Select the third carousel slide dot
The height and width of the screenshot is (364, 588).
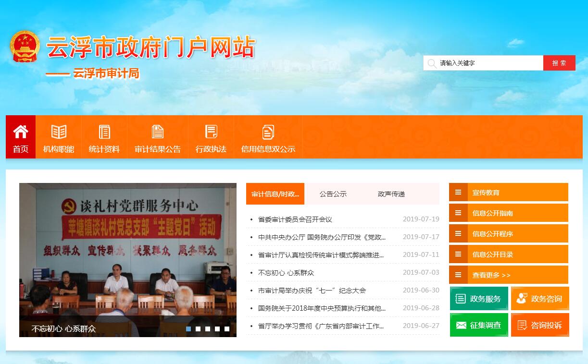coord(208,329)
